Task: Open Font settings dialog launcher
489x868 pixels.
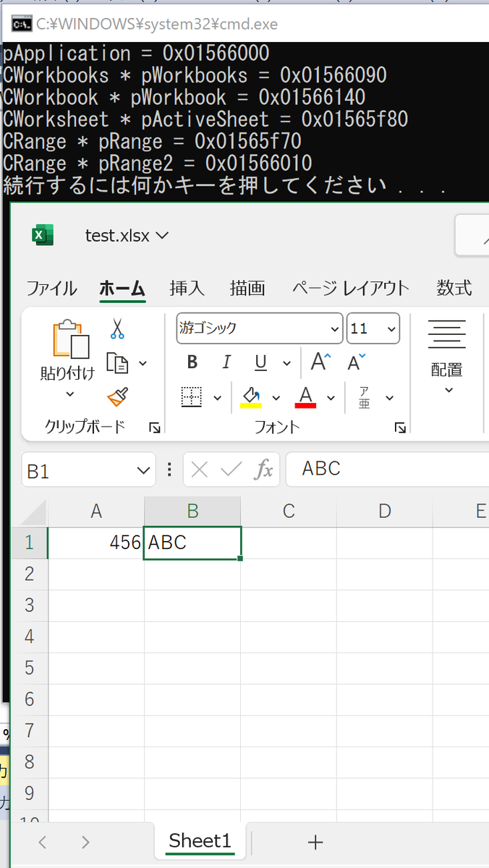Action: [400, 428]
